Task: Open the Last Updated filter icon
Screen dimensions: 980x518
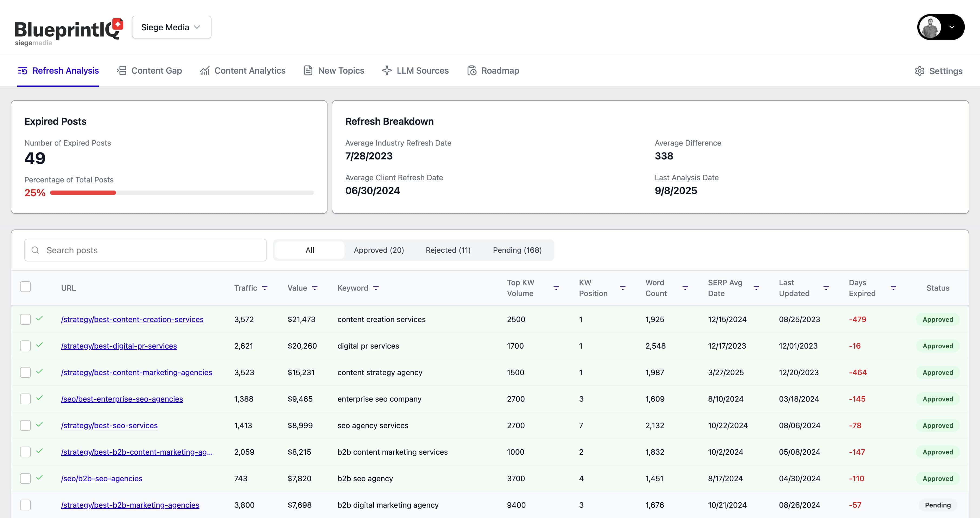Action: [826, 288]
